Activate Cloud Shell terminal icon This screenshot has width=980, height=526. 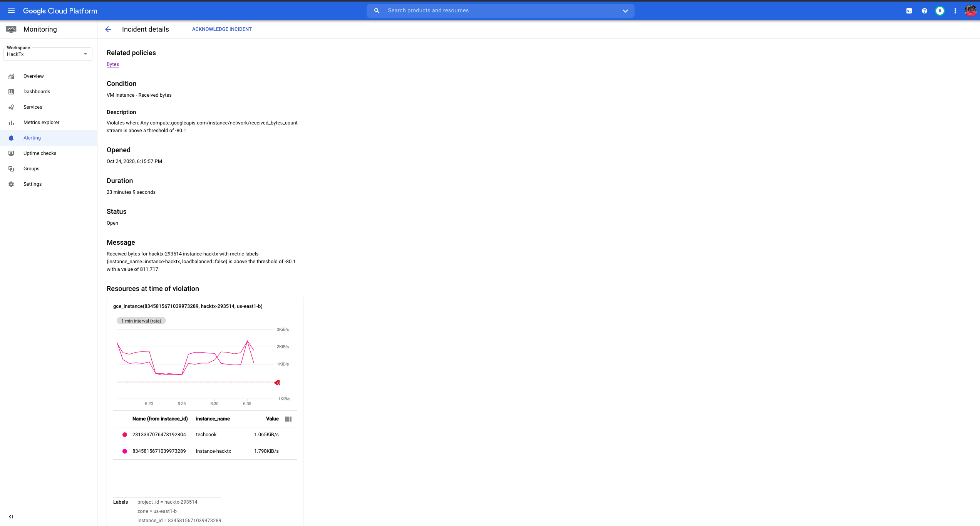pos(909,11)
